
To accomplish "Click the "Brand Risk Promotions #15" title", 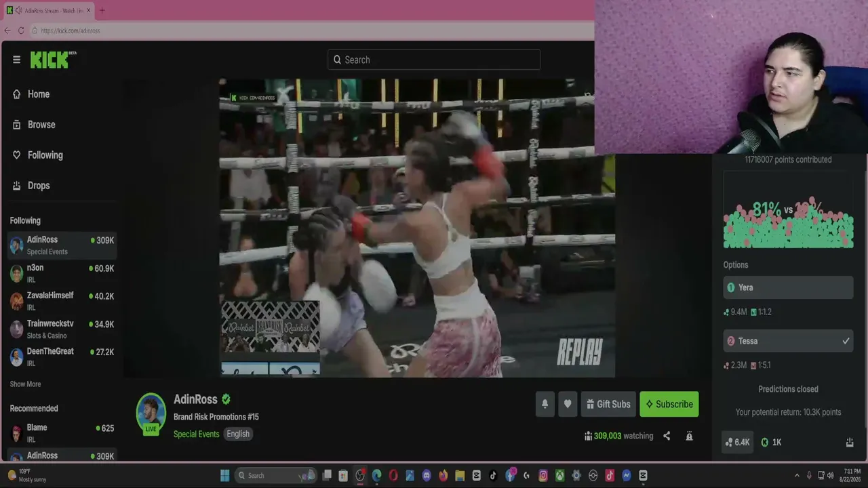I will (x=216, y=417).
